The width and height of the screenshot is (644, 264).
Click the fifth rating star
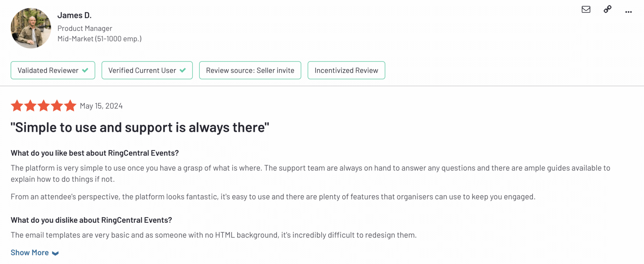point(70,106)
